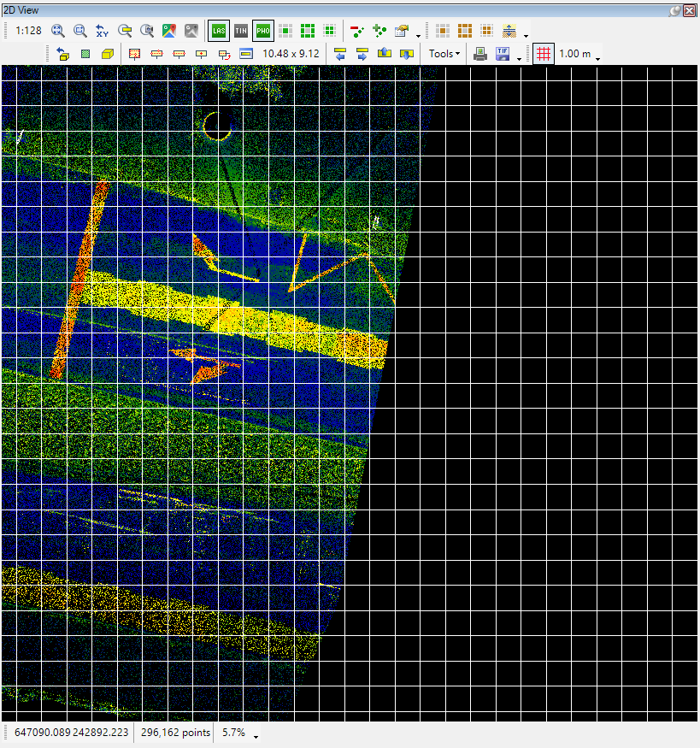The width and height of the screenshot is (700, 748).
Task: Toggle the LAS points display
Action: (x=219, y=31)
